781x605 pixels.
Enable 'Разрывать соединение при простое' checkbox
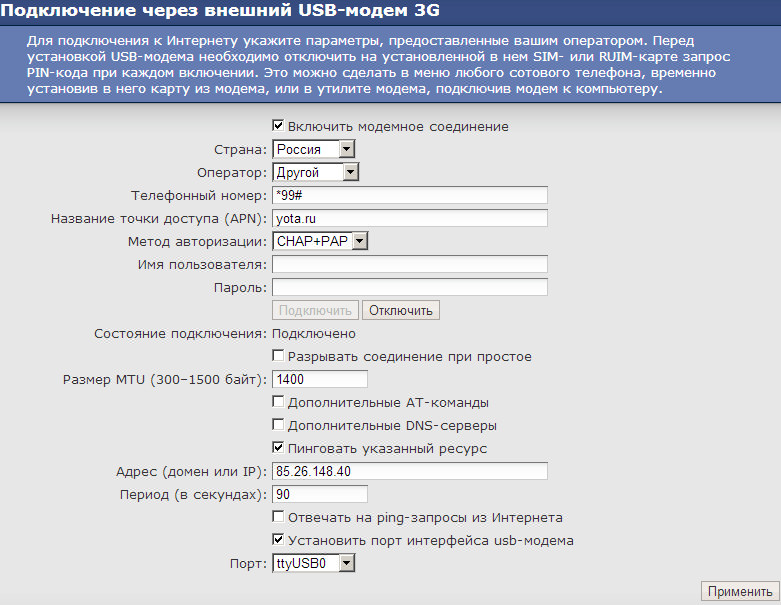pyautogui.click(x=279, y=357)
